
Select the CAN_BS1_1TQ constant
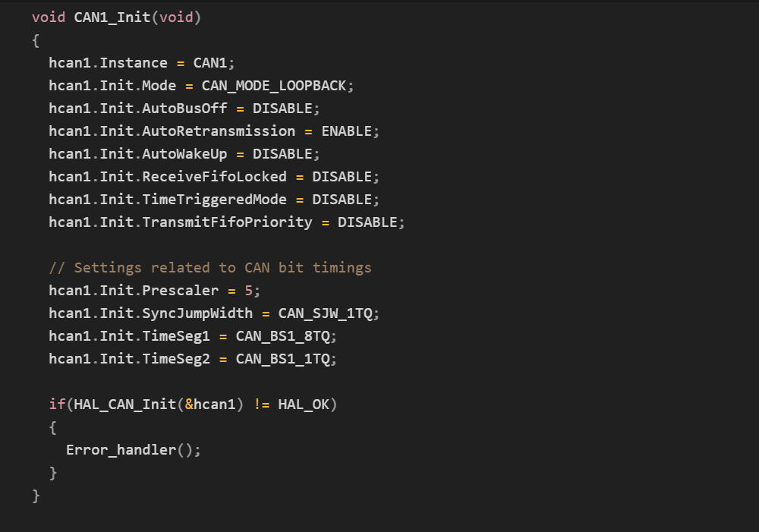tap(282, 358)
